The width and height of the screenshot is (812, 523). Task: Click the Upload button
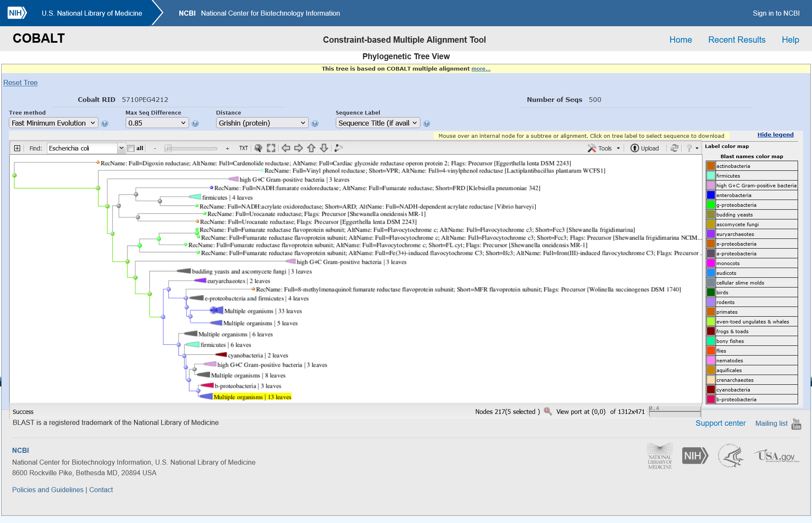tap(645, 148)
